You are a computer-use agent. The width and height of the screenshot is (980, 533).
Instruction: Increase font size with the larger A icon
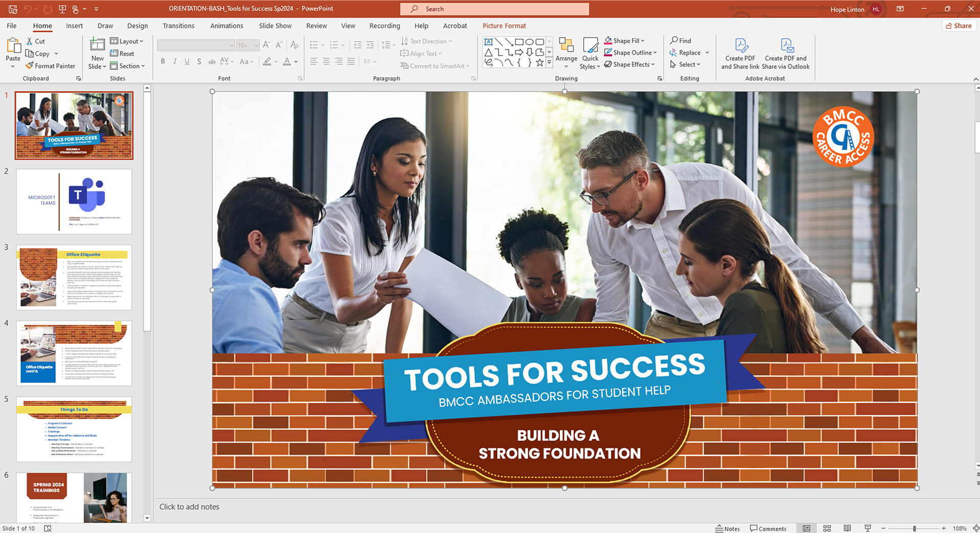click(266, 45)
